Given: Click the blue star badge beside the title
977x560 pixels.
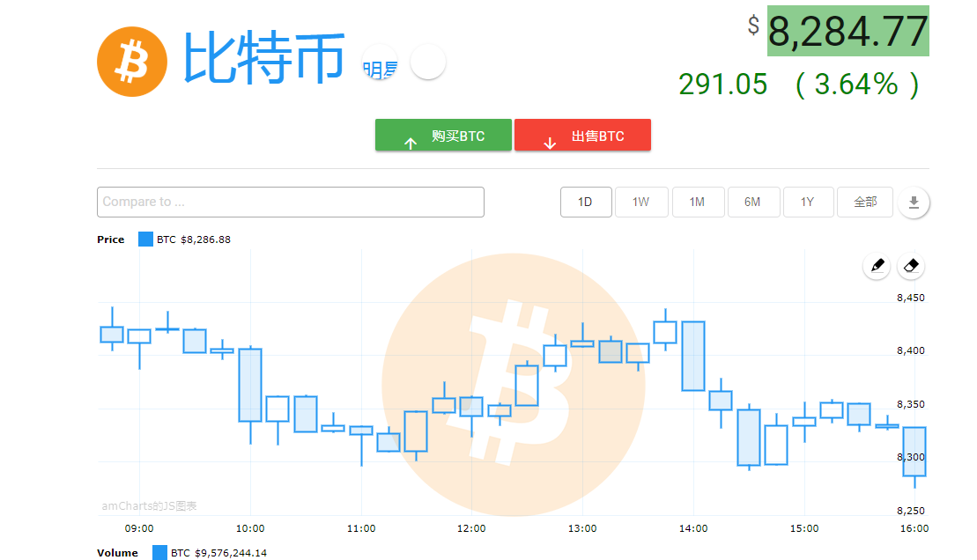Looking at the screenshot, I should click(380, 63).
